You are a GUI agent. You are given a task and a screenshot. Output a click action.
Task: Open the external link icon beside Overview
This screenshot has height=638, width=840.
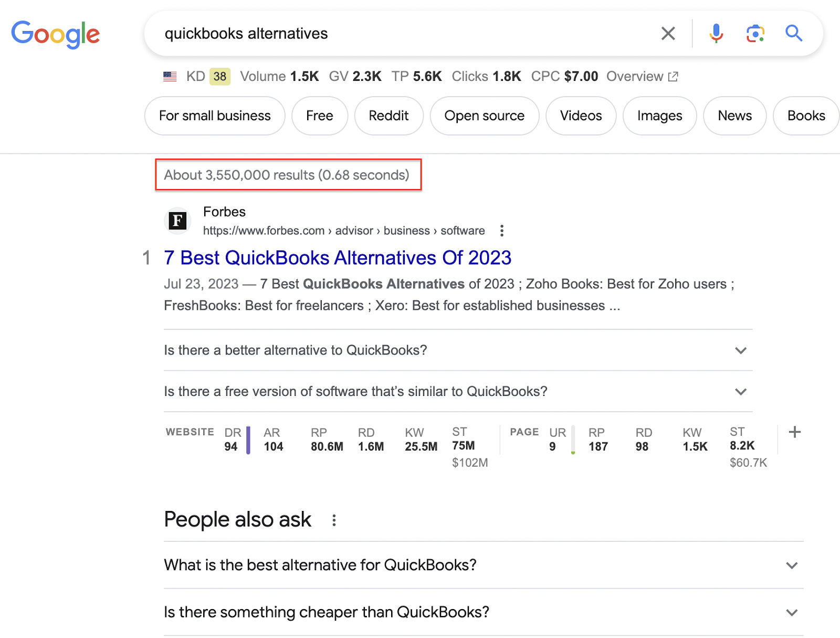pos(673,77)
